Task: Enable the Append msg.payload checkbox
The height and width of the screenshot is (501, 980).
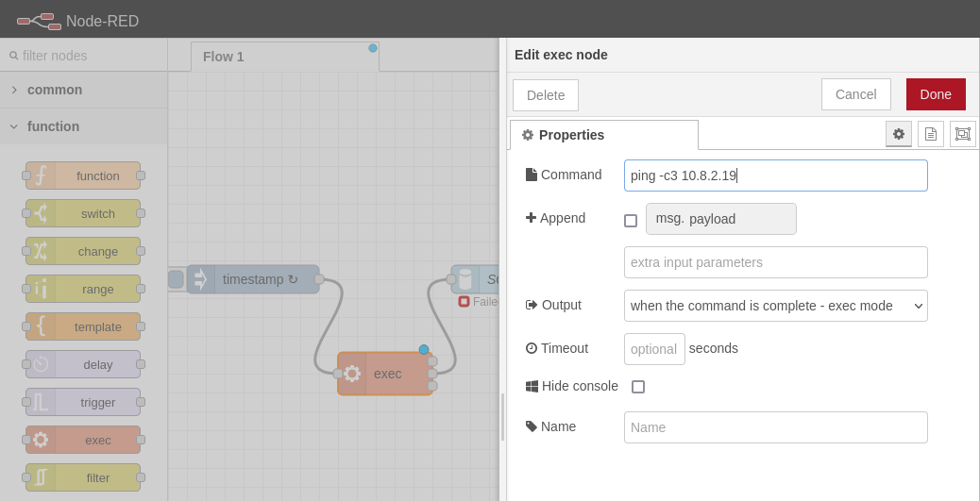Action: tap(631, 221)
